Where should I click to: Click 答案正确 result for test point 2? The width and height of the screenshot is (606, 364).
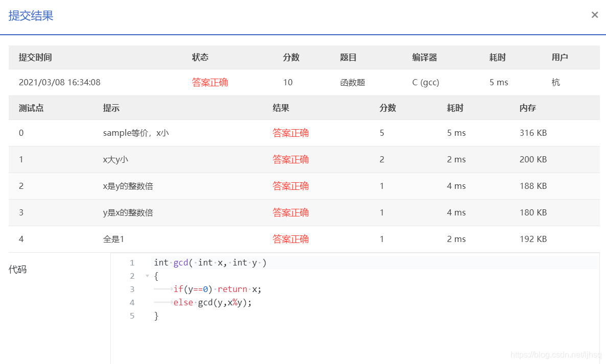coord(291,186)
